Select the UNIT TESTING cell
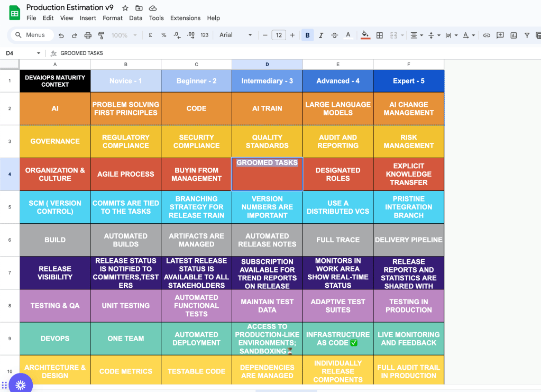The height and width of the screenshot is (392, 541). pyautogui.click(x=125, y=306)
